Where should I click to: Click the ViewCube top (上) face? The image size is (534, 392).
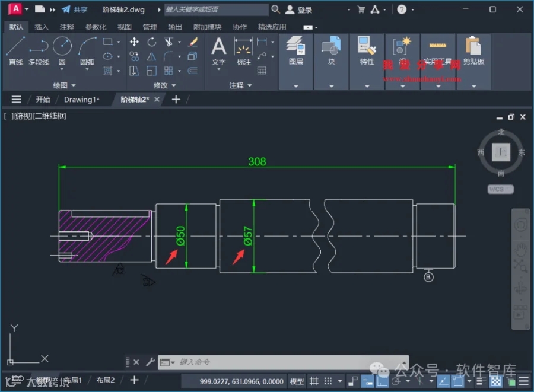pyautogui.click(x=501, y=152)
